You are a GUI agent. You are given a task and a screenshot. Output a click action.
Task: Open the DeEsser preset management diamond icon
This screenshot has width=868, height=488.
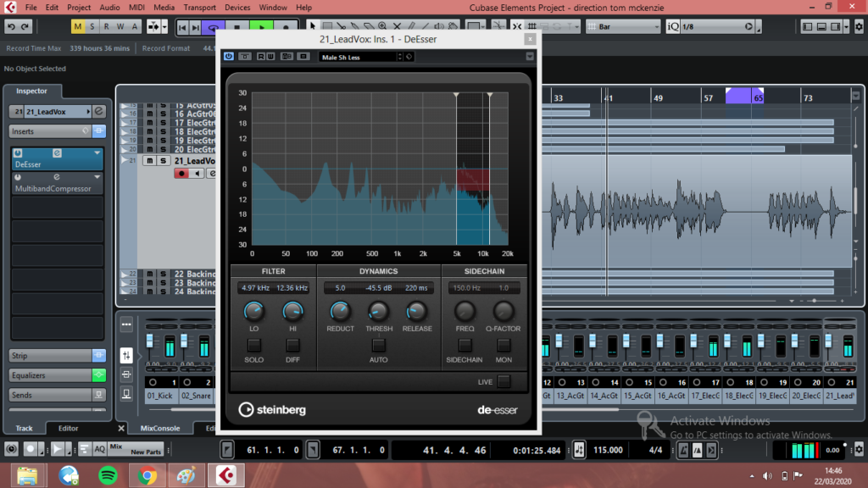click(x=409, y=57)
